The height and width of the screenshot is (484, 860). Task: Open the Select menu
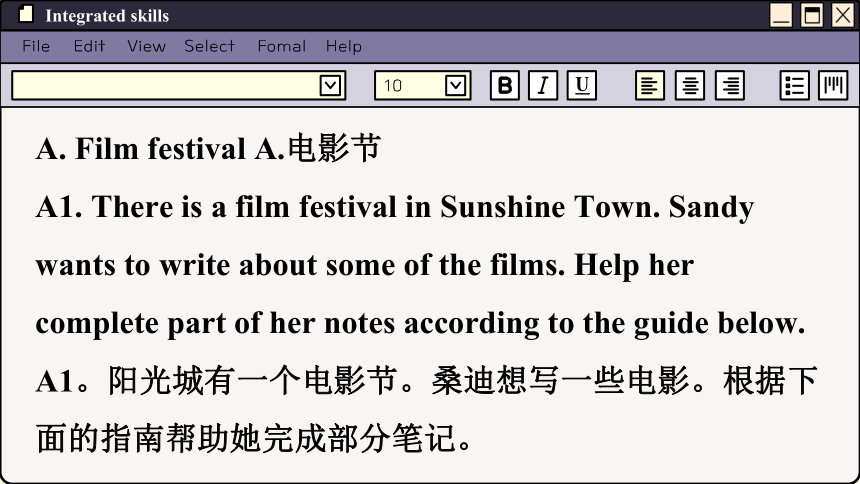pyautogui.click(x=210, y=46)
